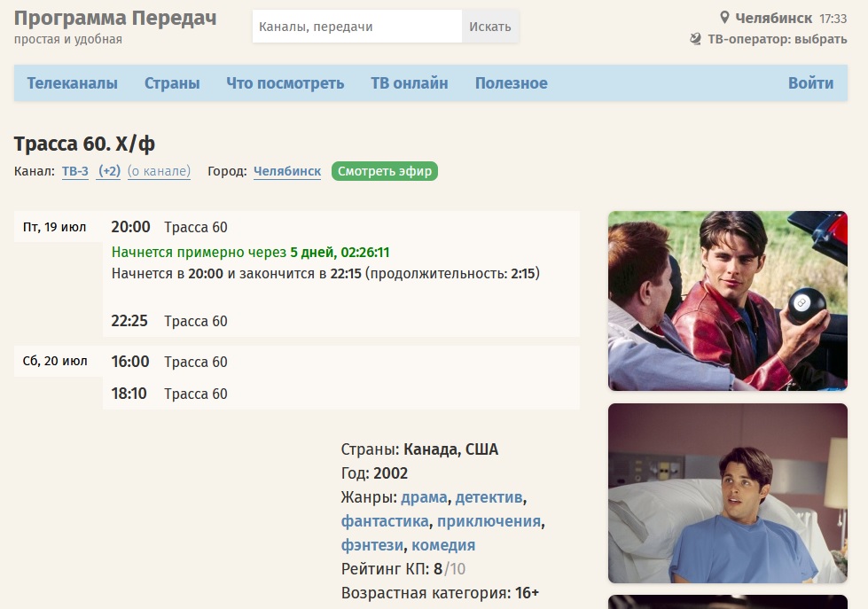Expand the Полезное menu
868x609 pixels.
511,83
